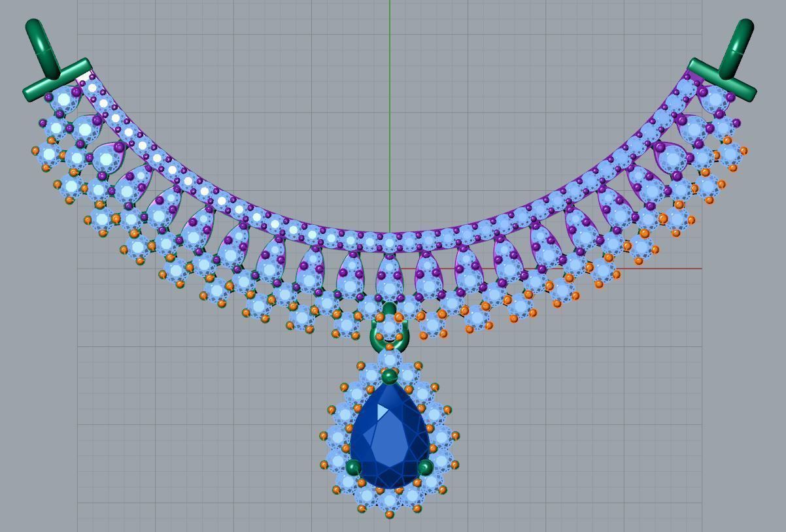
Task: Select the top green prong on the pear stone
Action: tap(389, 376)
